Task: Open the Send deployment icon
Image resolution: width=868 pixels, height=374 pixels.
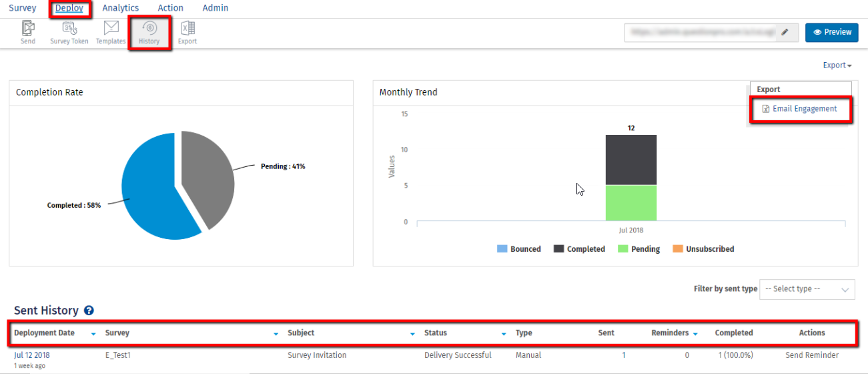Action: pos(28,32)
